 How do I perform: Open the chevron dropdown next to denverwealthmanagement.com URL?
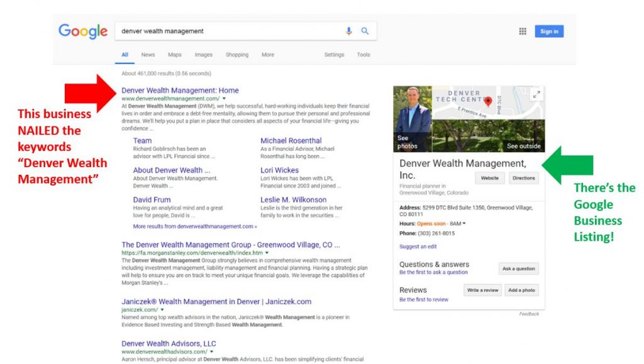(224, 99)
